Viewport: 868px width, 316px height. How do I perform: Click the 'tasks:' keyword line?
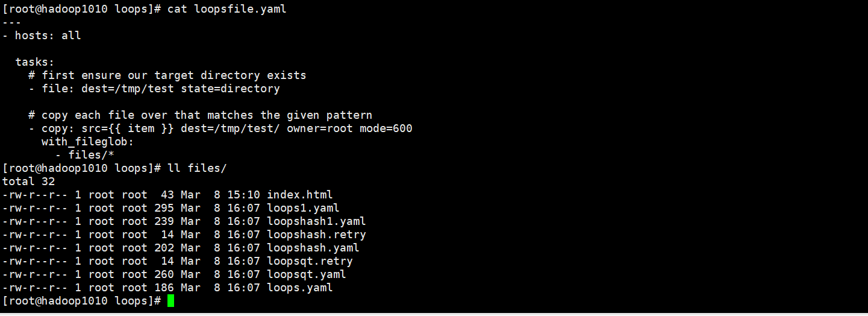click(x=35, y=62)
